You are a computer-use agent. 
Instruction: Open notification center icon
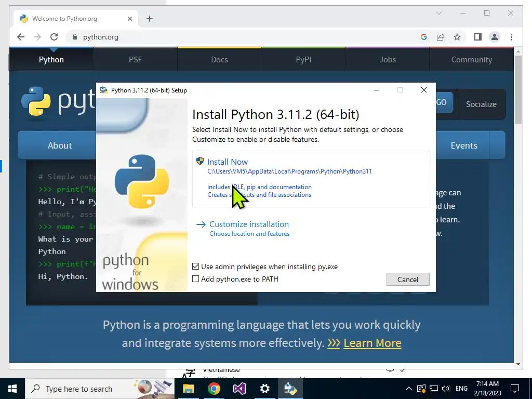[x=515, y=389]
